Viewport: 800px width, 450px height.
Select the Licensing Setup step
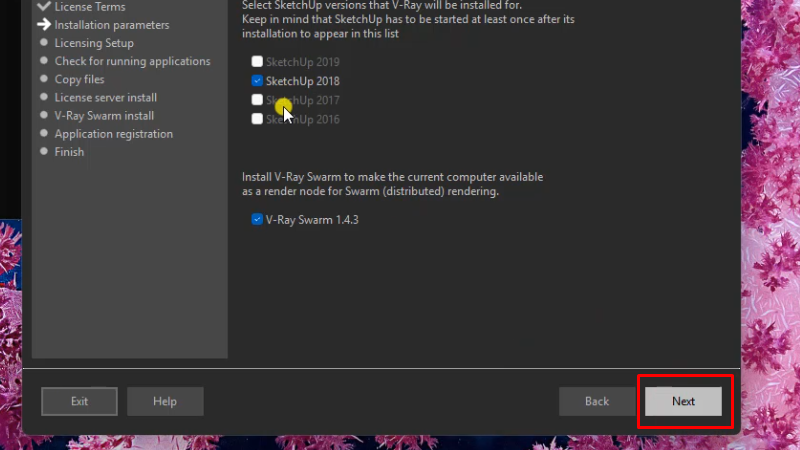94,43
